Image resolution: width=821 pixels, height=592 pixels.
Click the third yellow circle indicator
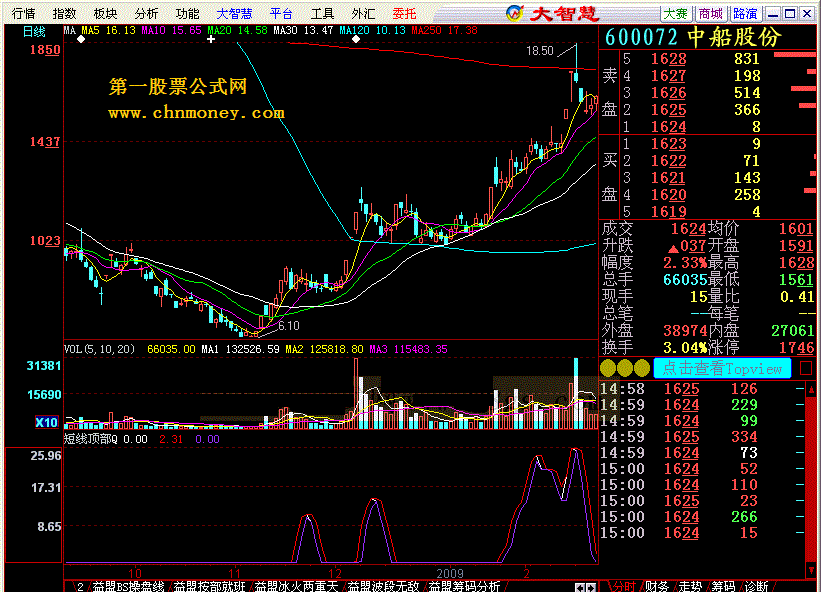[642, 368]
